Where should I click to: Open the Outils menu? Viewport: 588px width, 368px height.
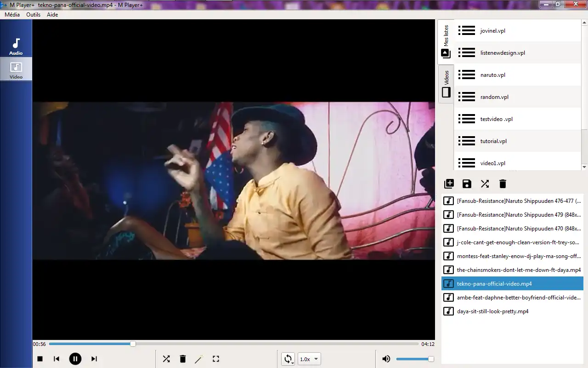click(34, 15)
